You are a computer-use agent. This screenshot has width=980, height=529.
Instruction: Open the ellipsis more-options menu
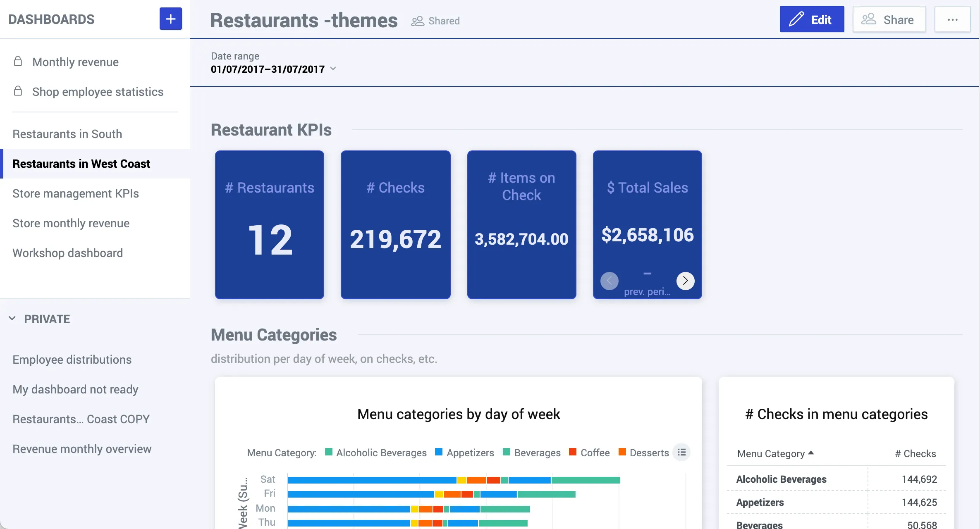point(953,19)
